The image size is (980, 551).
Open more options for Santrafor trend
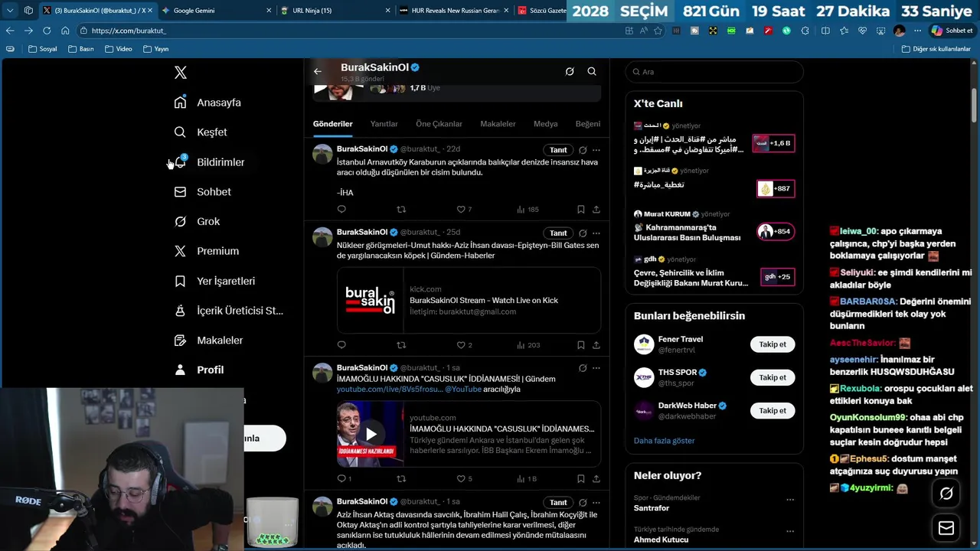(x=789, y=500)
